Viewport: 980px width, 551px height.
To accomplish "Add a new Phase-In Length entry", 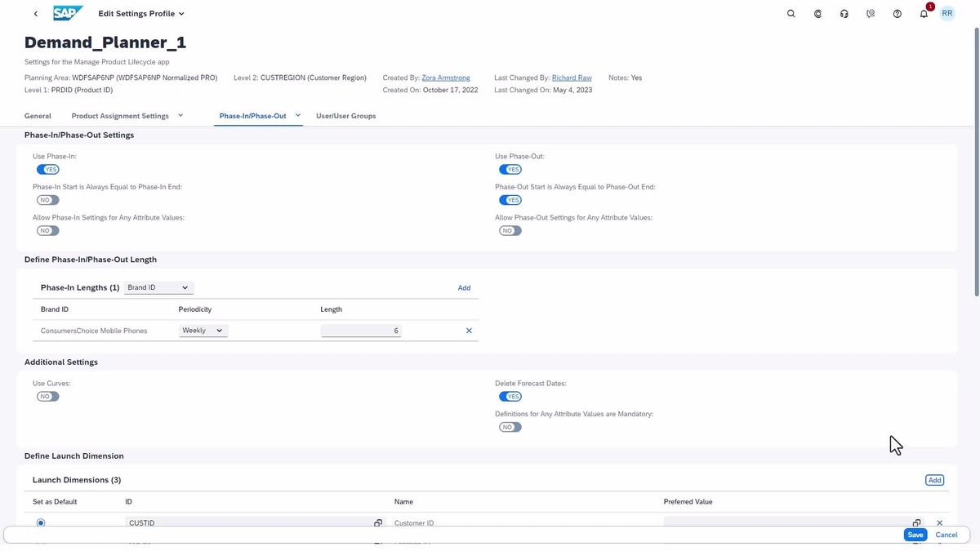I will click(464, 288).
